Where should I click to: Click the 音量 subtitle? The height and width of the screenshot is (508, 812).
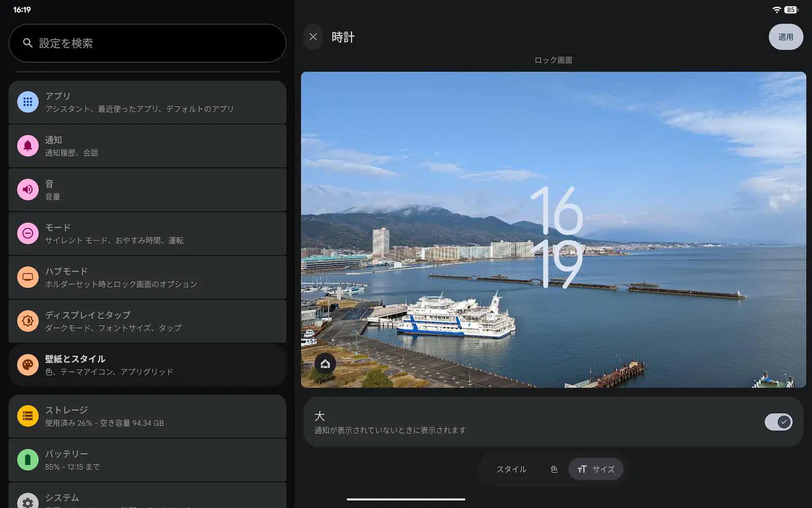[53, 197]
